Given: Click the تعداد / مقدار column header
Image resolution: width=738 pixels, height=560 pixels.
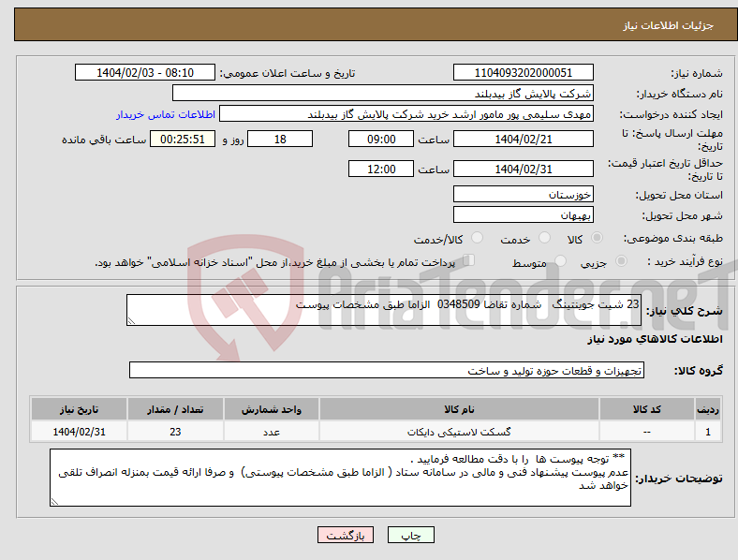Looking at the screenshot, I should click(175, 409).
